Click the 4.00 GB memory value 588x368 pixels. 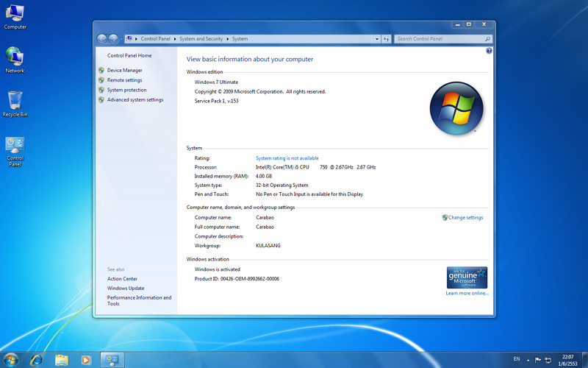[x=264, y=176]
